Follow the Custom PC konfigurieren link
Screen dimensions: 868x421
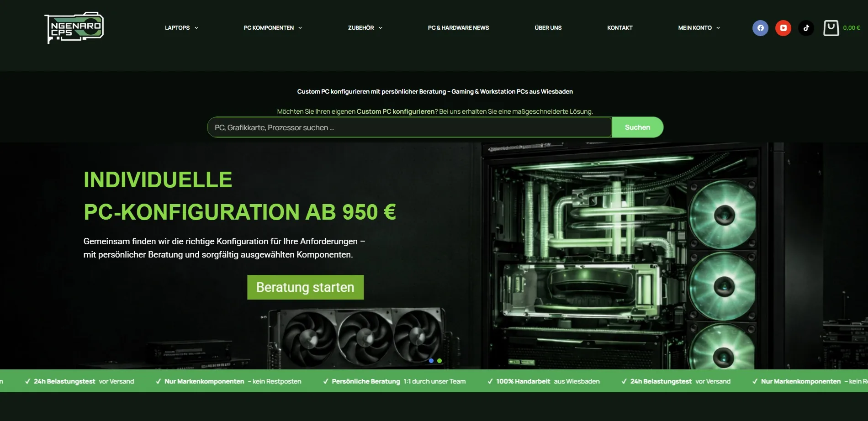tap(395, 111)
